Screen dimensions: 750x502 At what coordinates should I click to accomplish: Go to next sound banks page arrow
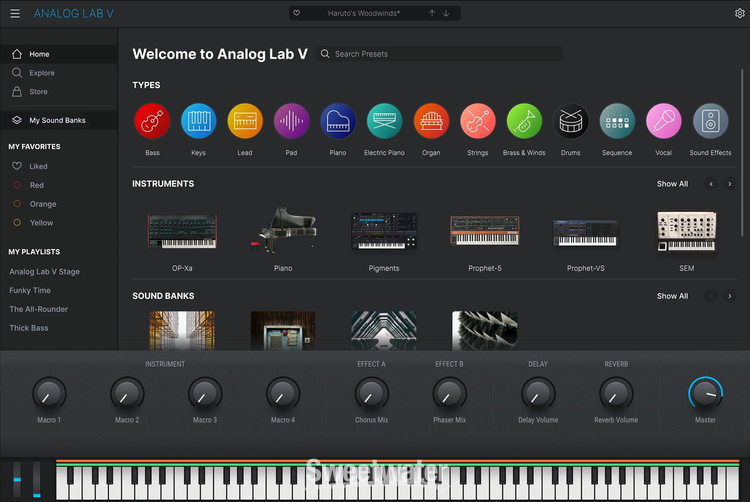pos(729,296)
